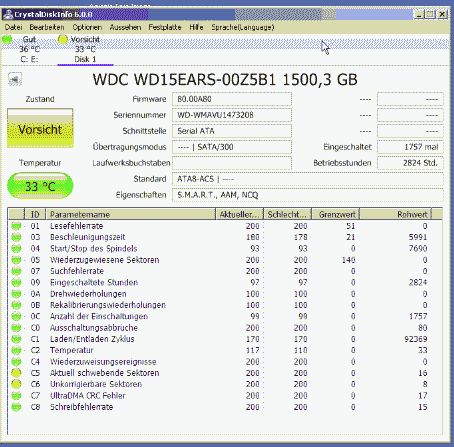Click the raw value 92369 in Laden/Entladen row
Image resolution: width=454 pixels, height=447 pixels.
(416, 339)
